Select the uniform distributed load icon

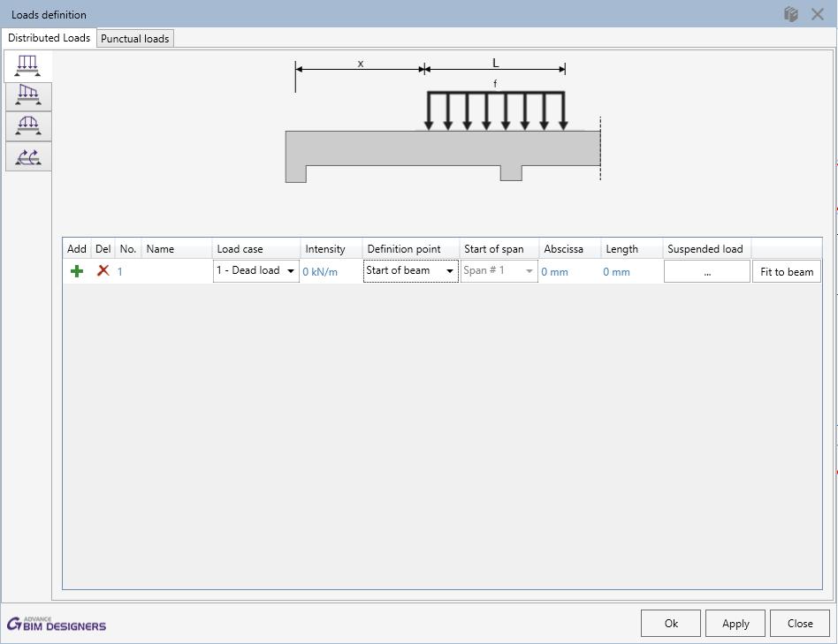pos(27,66)
